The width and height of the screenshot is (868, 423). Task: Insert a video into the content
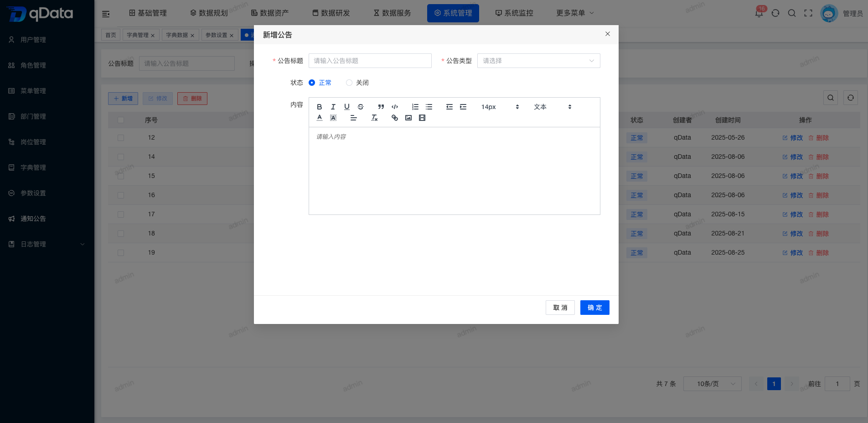click(422, 118)
